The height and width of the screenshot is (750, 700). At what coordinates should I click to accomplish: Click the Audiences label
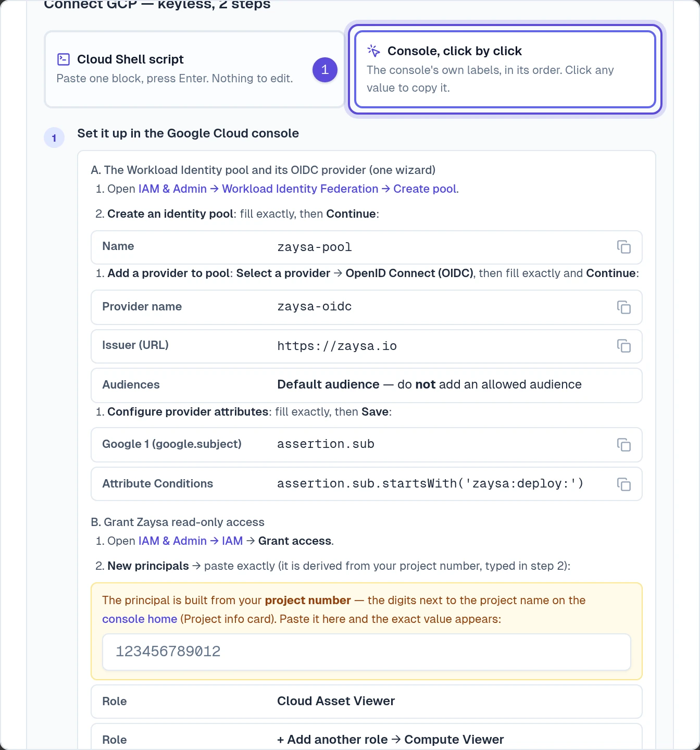(131, 384)
